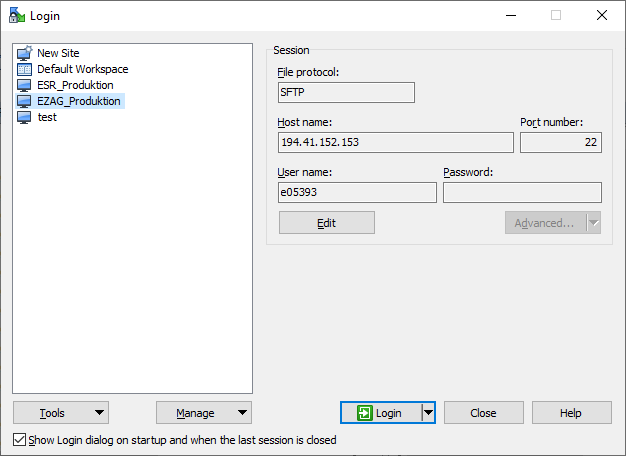
Task: Click the test site monitor icon
Action: pos(24,117)
